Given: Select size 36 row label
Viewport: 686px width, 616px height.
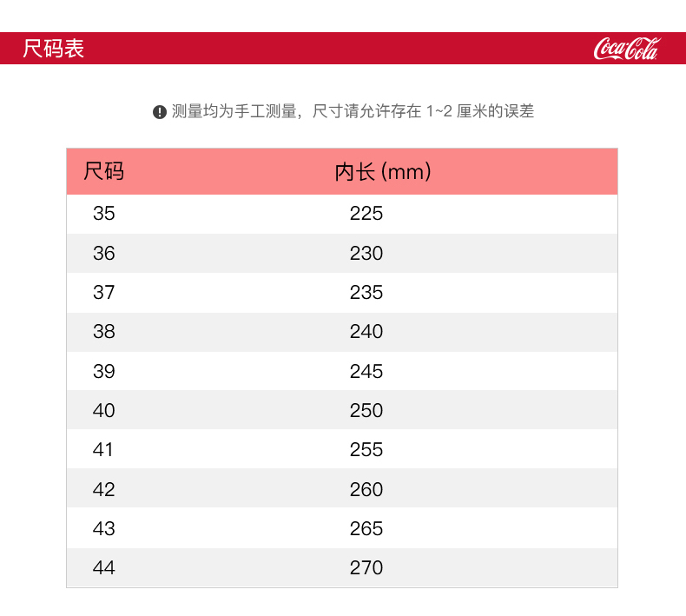Looking at the screenshot, I should (x=104, y=254).
